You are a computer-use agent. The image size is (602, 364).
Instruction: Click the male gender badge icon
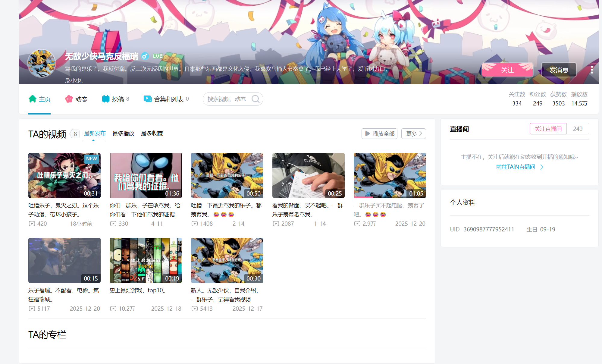click(x=145, y=56)
